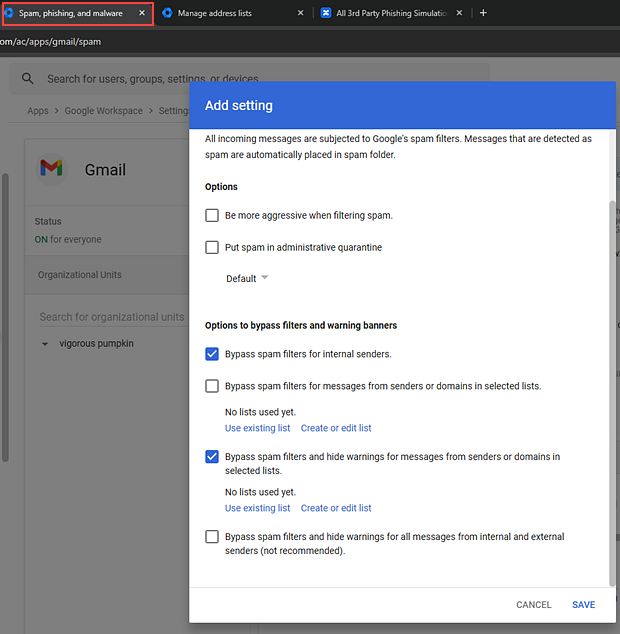Click the Search for organizational units field
This screenshot has height=634, width=620.
pyautogui.click(x=110, y=317)
